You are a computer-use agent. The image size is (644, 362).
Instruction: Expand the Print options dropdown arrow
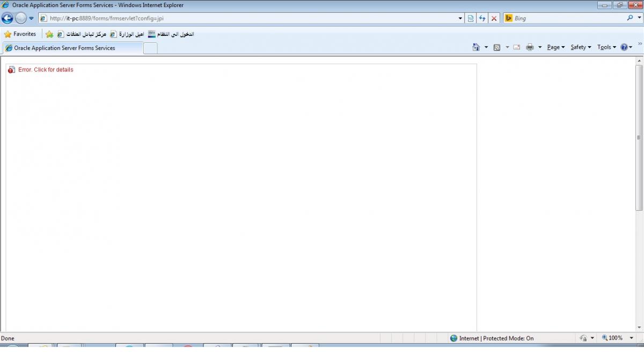(540, 47)
